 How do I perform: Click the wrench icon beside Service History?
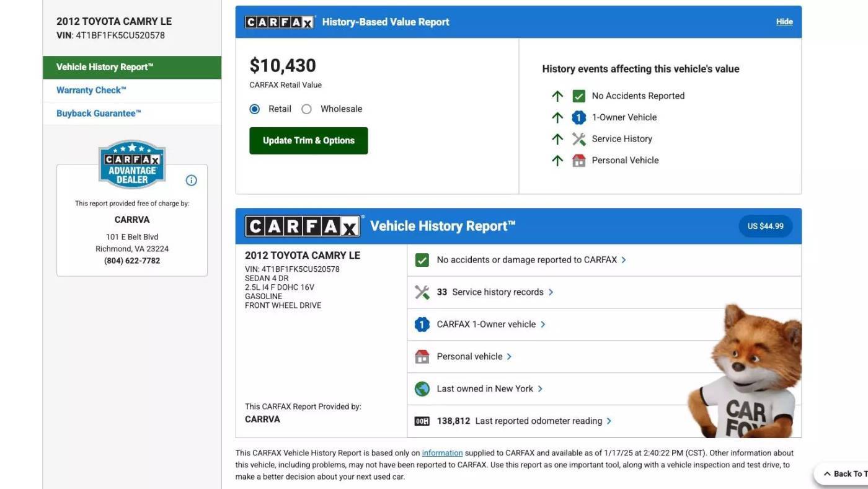(x=578, y=139)
